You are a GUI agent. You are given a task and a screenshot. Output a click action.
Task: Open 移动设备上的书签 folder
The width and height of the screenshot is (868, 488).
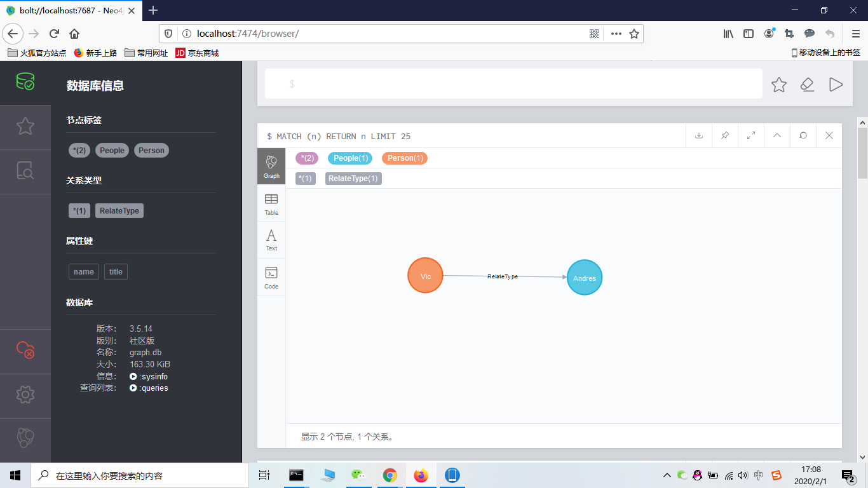coord(826,53)
